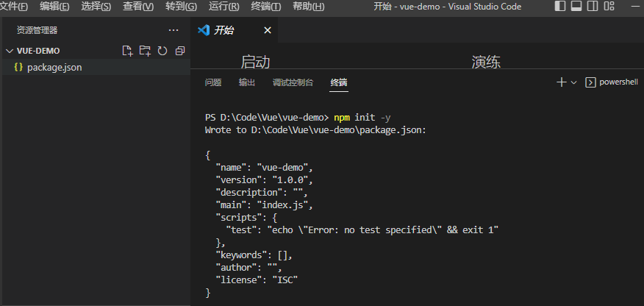Click the "name": "vue-demo" line

(x=265, y=168)
